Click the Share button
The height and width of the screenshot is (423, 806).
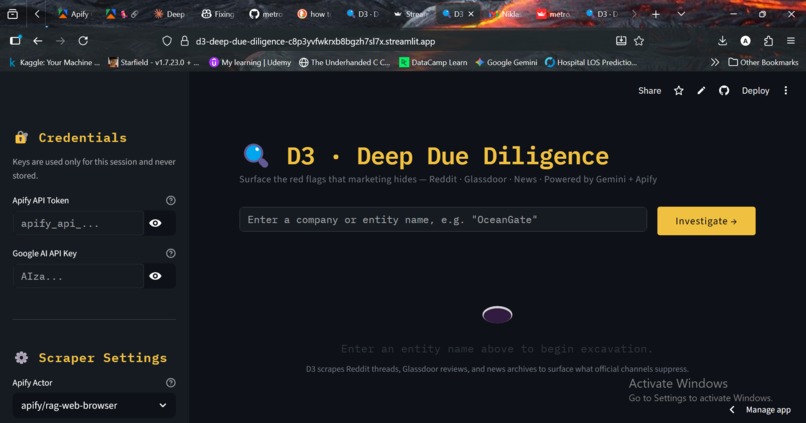tap(650, 90)
